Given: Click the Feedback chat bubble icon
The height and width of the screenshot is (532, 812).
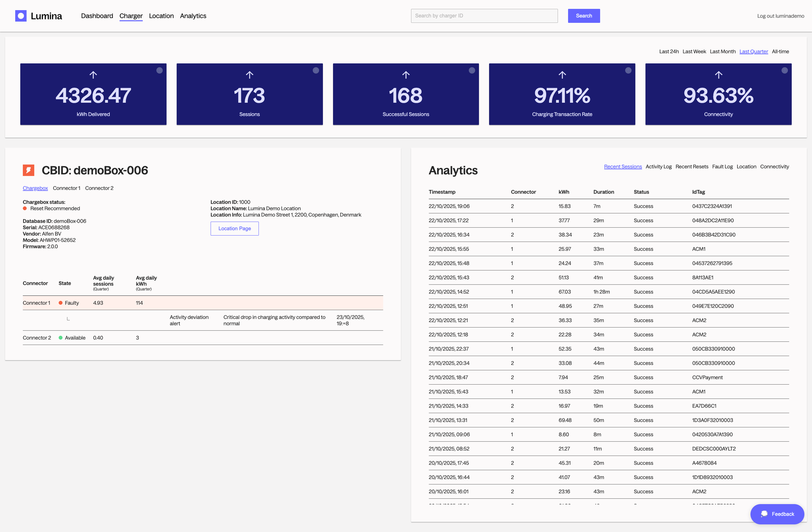Looking at the screenshot, I should 764,514.
